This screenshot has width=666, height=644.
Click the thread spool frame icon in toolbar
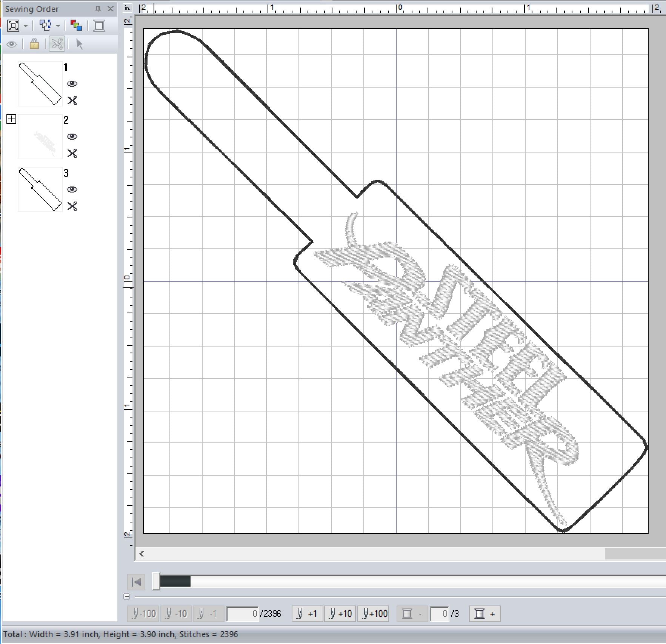point(99,26)
